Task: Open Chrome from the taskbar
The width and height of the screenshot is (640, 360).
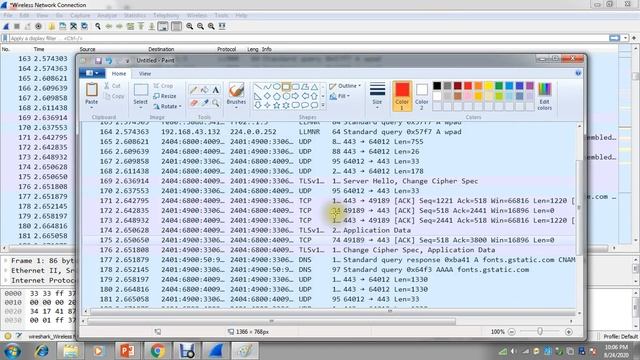Action: [157, 350]
